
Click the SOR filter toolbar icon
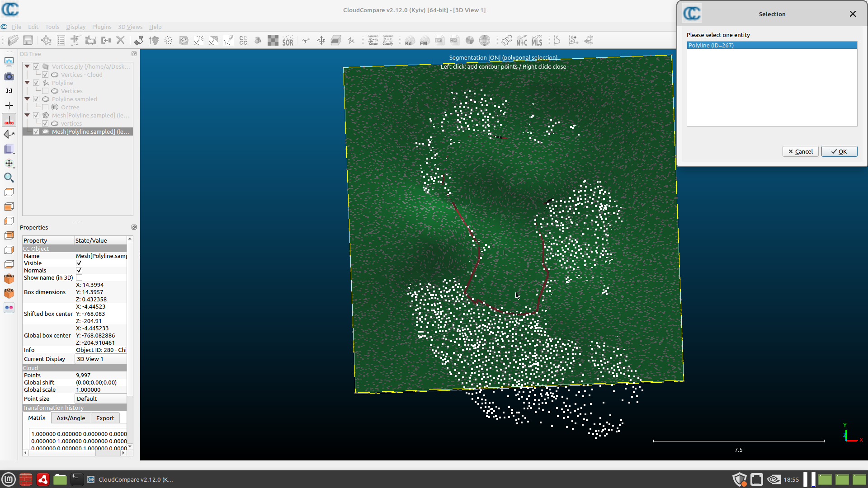tap(288, 41)
